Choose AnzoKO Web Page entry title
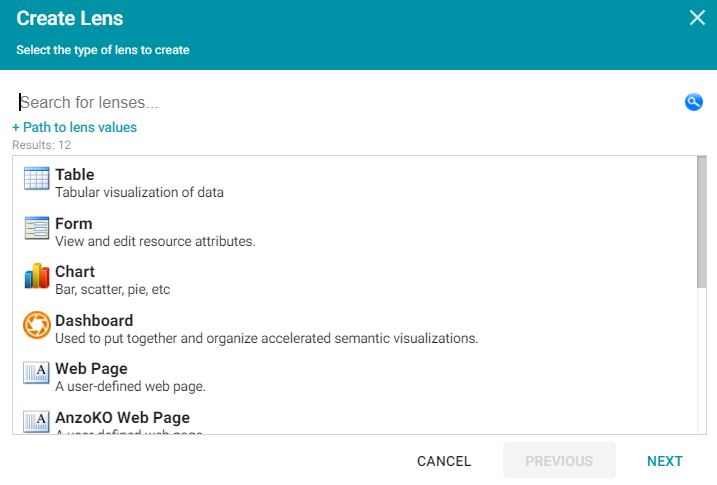Viewport: 717px width, 485px height. [123, 417]
